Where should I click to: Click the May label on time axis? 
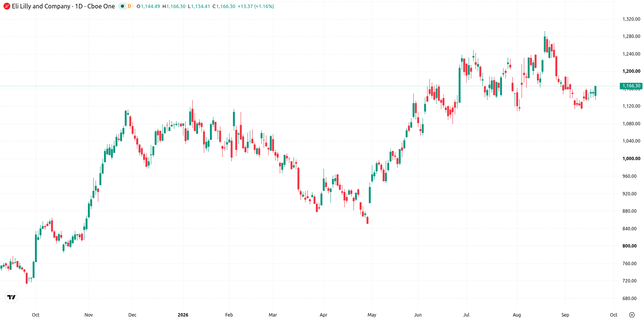(x=372, y=315)
